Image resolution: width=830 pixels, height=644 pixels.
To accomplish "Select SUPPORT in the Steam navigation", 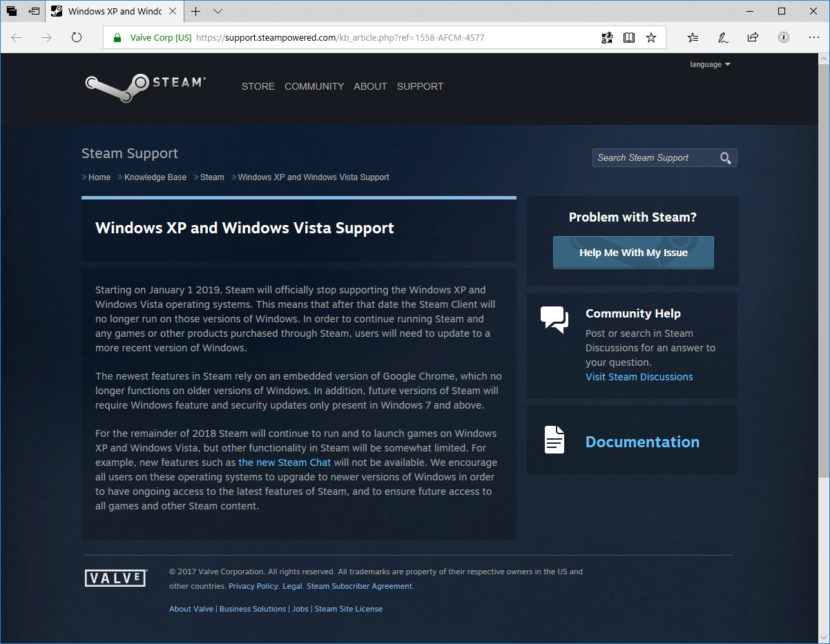I will (x=420, y=86).
